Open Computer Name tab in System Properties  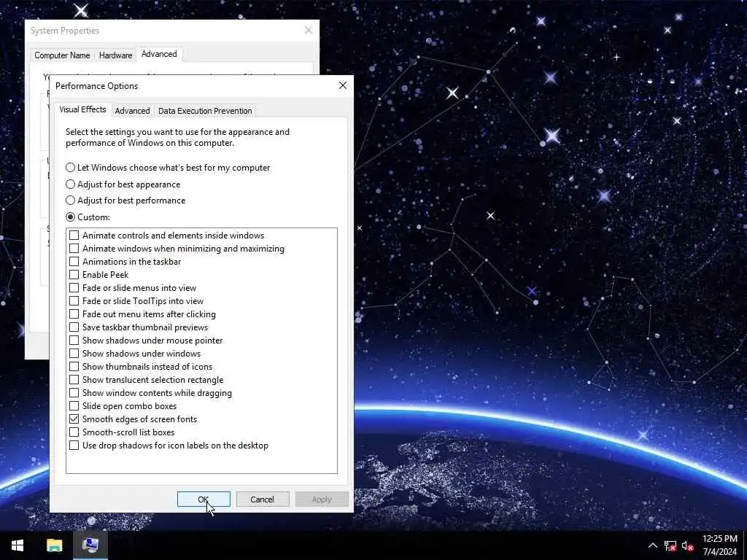62,55
